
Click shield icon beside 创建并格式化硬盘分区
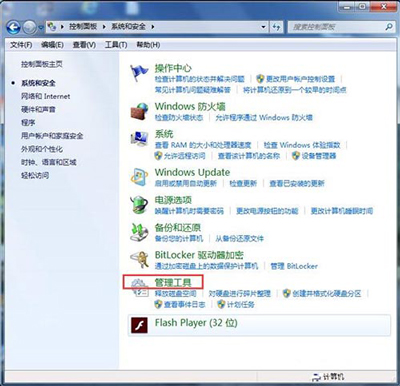coord(286,293)
